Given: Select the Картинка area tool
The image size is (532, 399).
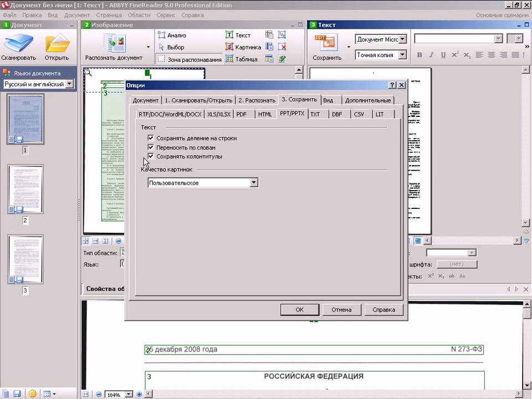Looking at the screenshot, I should (243, 47).
